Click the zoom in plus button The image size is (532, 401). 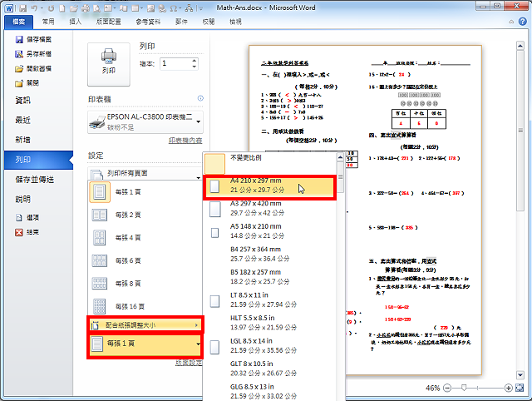pyautogui.click(x=508, y=388)
